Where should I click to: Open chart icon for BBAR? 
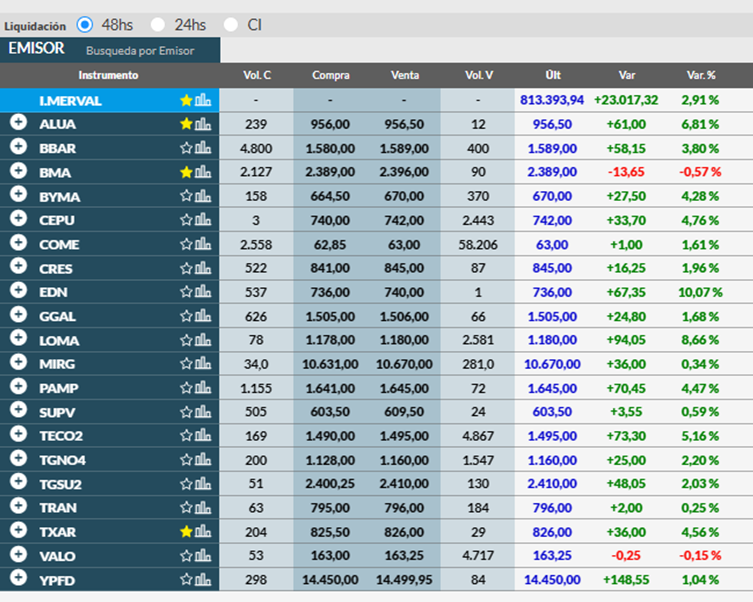coord(203,148)
